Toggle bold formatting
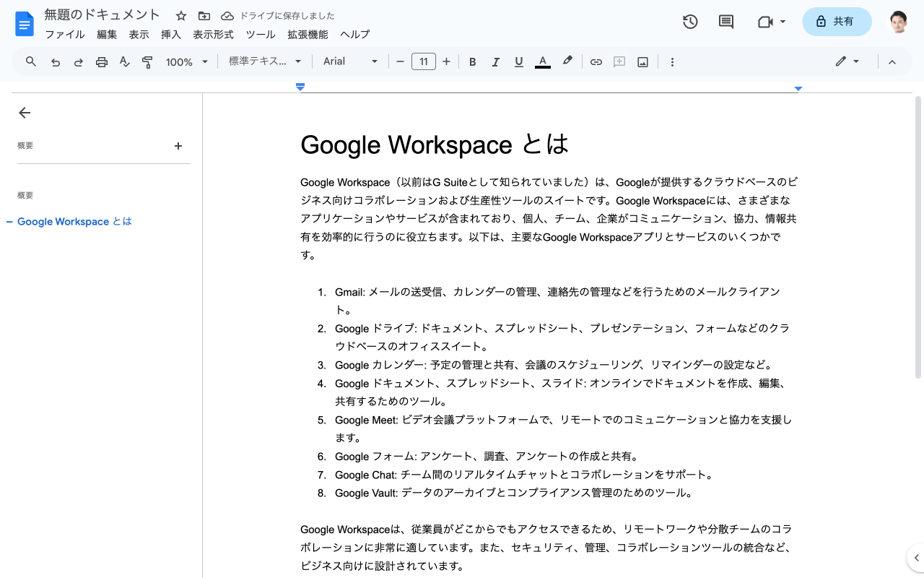 (473, 62)
